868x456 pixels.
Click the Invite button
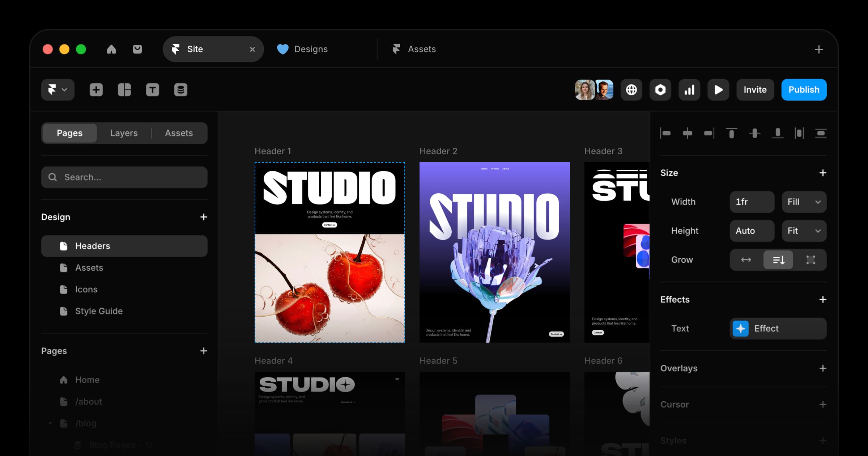tap(755, 90)
